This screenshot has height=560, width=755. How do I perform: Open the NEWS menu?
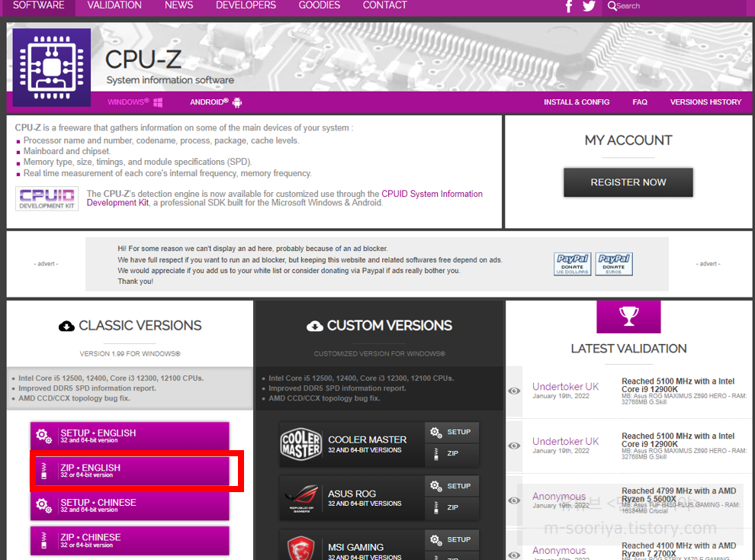pos(178,6)
